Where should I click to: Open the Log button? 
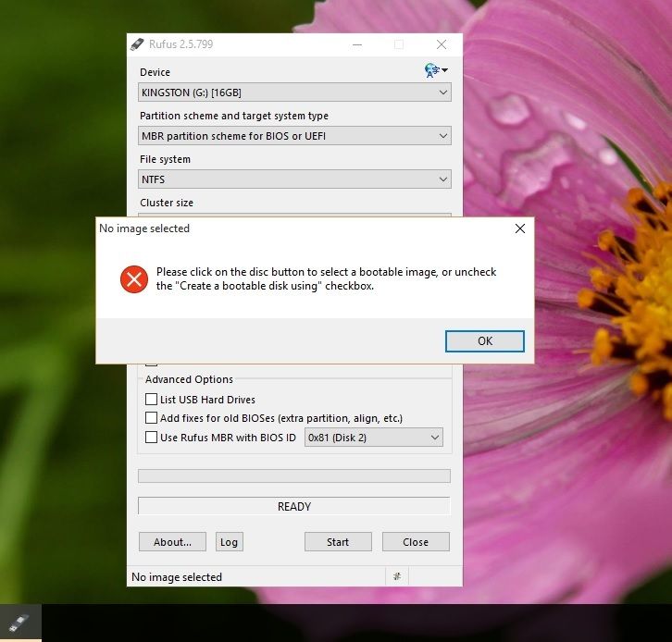230,542
